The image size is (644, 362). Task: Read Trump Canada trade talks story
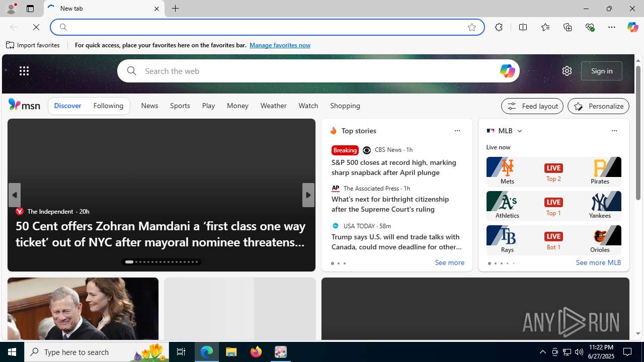[396, 242]
